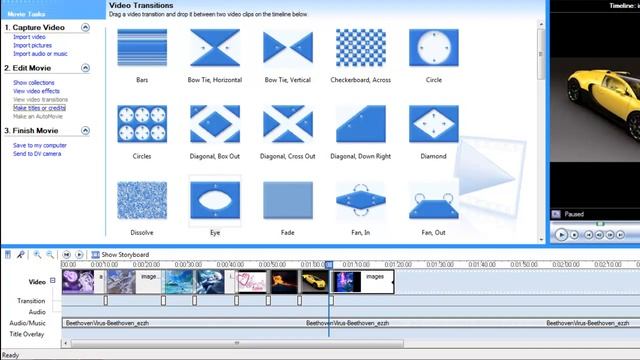640x360 pixels.
Task: Click the Title Overlay track label
Action: coord(27,334)
